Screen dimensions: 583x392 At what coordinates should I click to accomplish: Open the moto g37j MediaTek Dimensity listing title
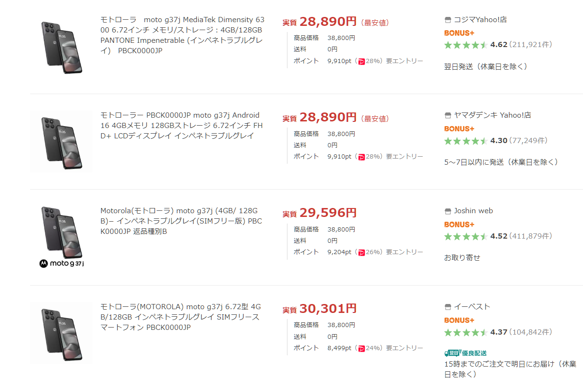tap(182, 35)
